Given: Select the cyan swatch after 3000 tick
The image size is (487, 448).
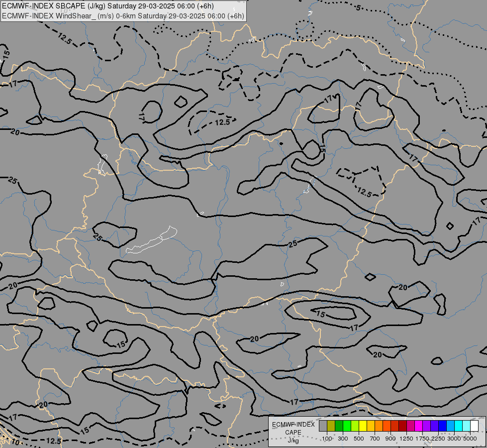Looking at the screenshot, I should click(x=458, y=426).
